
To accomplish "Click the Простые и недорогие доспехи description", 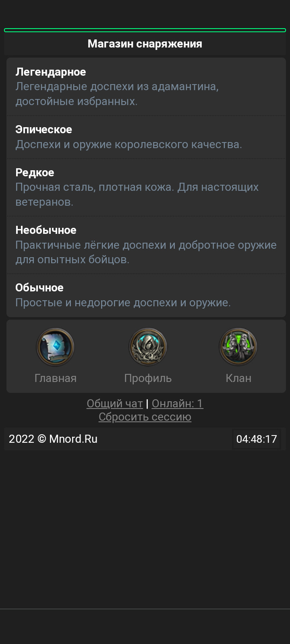I will (x=123, y=303).
